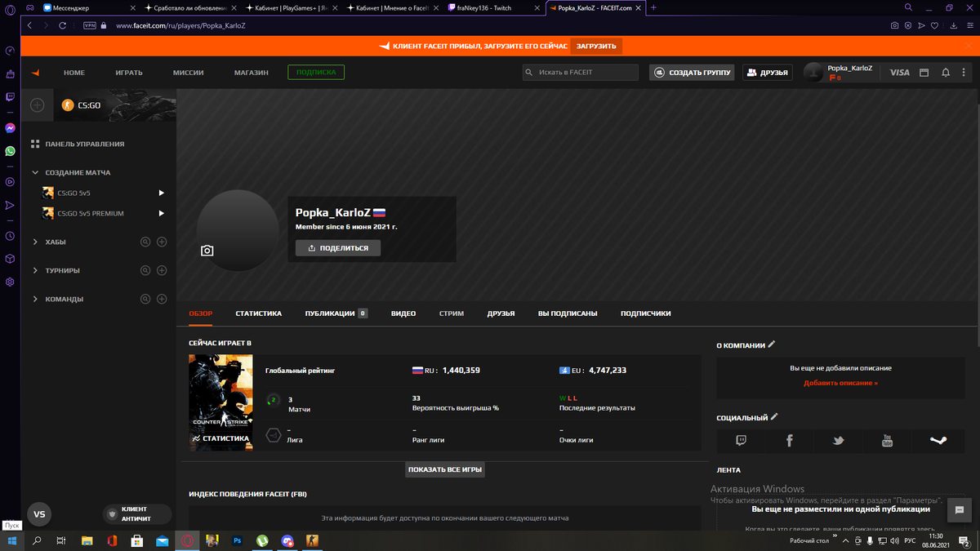Image resolution: width=980 pixels, height=551 pixels.
Task: Switch to СТАТИСТИКА profile tab
Action: 259,313
